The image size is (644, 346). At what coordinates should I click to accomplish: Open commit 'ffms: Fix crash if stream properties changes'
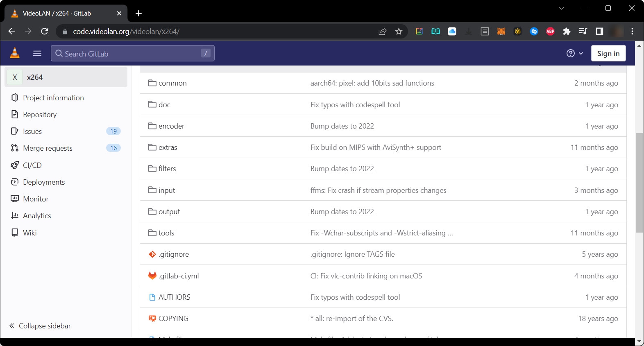pos(379,190)
